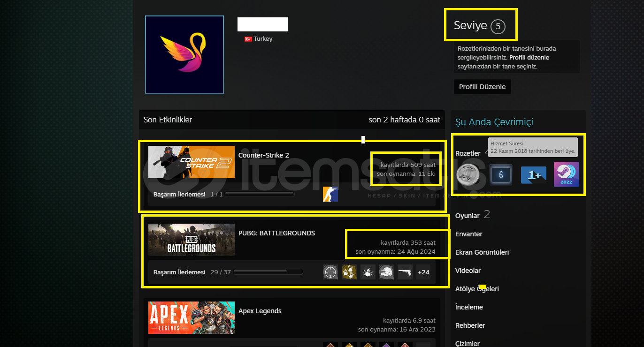Click the "kayıtlarda 353 saat" text
Image resolution: width=644 pixels, height=347 pixels.
408,242
